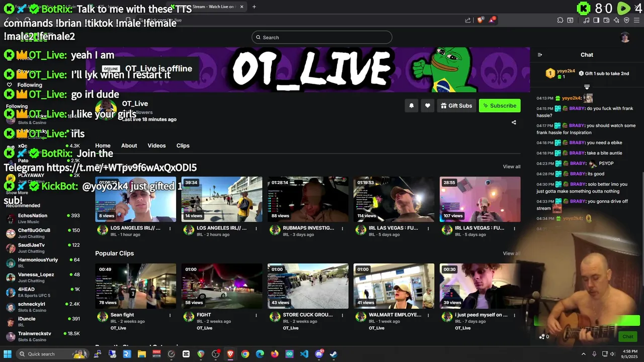Open HarmoniousYuriy recommended channel

tap(43, 262)
